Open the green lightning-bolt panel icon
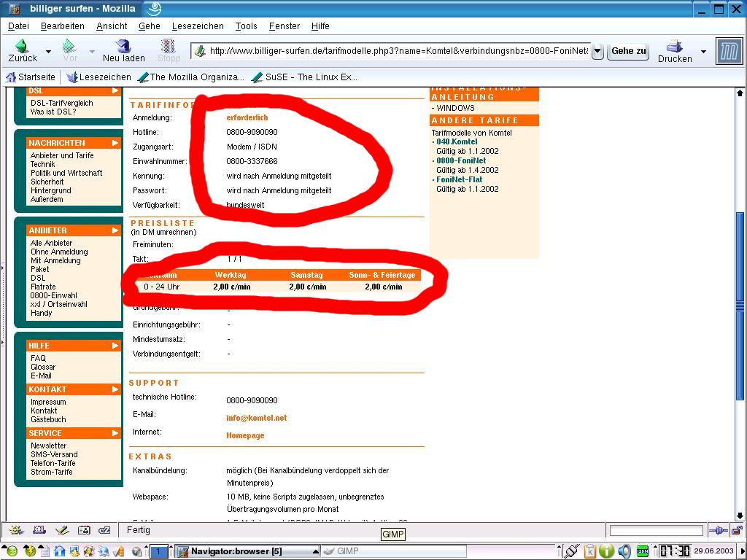747x560 pixels. pyautogui.click(x=29, y=551)
